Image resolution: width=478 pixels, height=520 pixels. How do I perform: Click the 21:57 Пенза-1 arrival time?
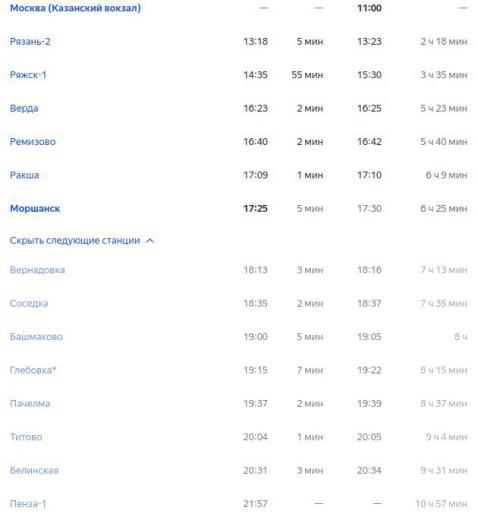(255, 504)
